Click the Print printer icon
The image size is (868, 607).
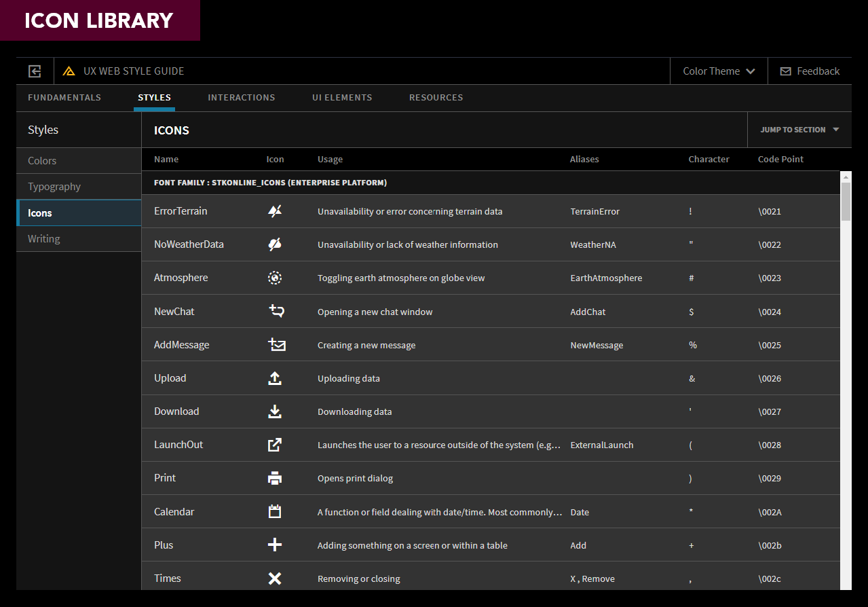[x=275, y=478]
